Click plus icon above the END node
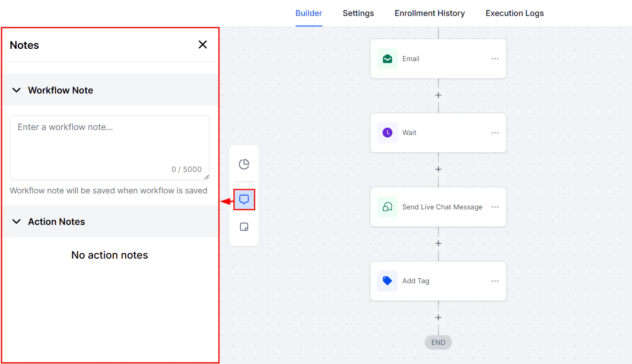Screen dimensions: 632x364 tap(438, 317)
